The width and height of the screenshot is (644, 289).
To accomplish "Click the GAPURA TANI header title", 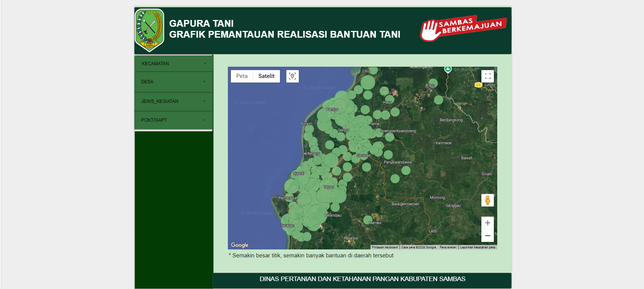I will [x=201, y=23].
